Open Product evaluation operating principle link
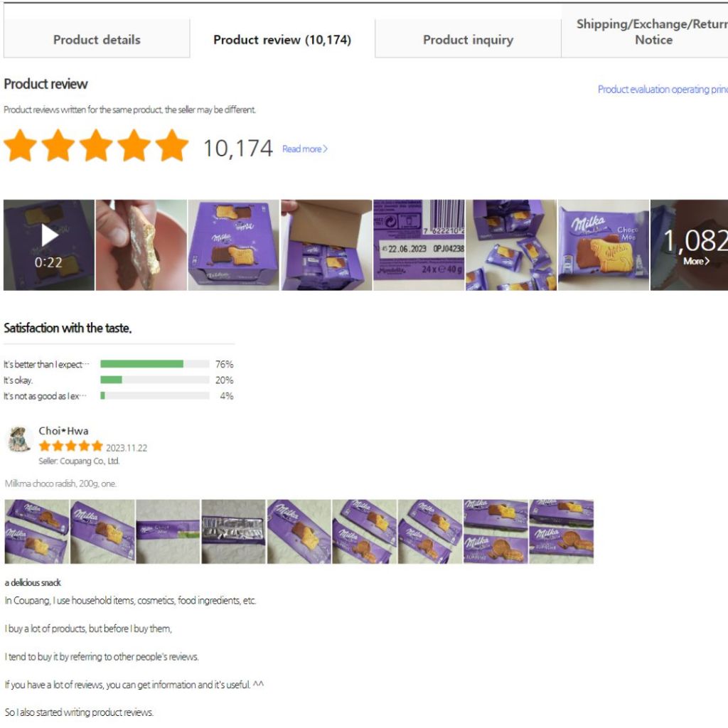This screenshot has height=728, width=728. 663,89
